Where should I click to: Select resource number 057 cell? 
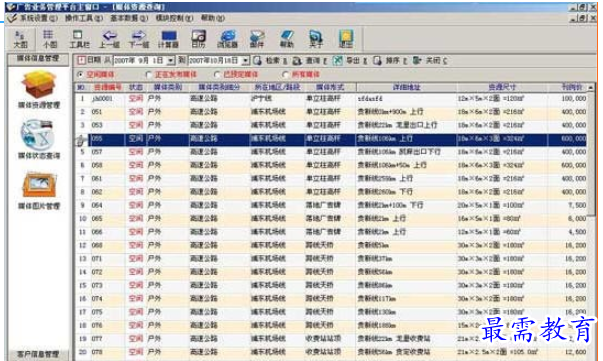click(x=108, y=152)
